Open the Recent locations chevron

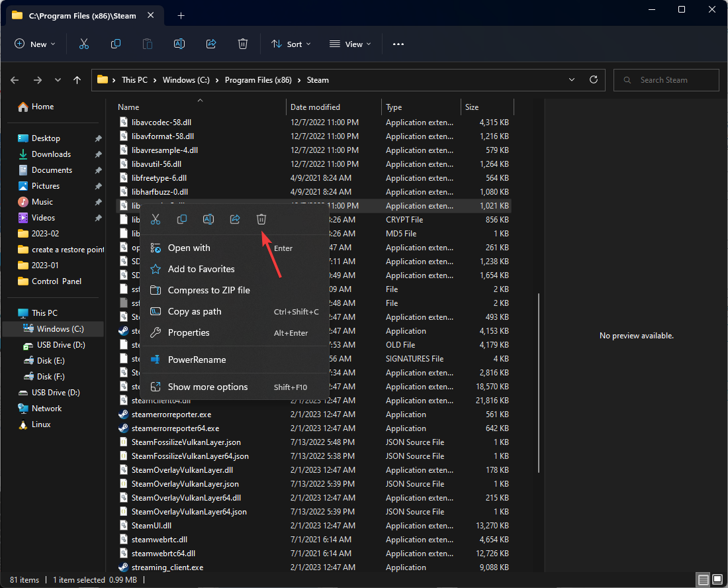click(x=58, y=80)
